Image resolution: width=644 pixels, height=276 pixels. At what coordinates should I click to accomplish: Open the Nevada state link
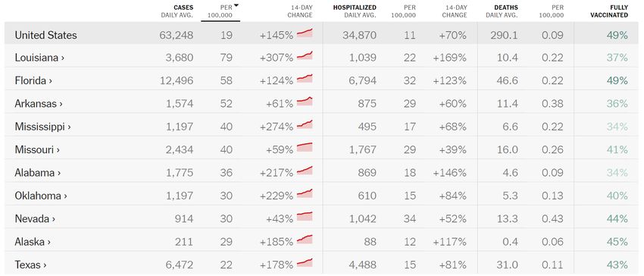[35, 219]
